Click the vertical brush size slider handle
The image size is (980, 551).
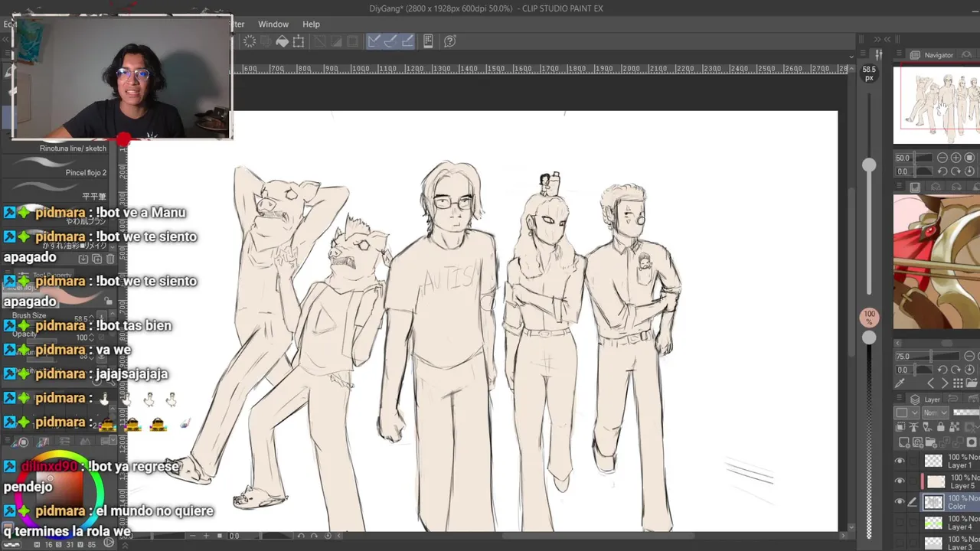[869, 165]
